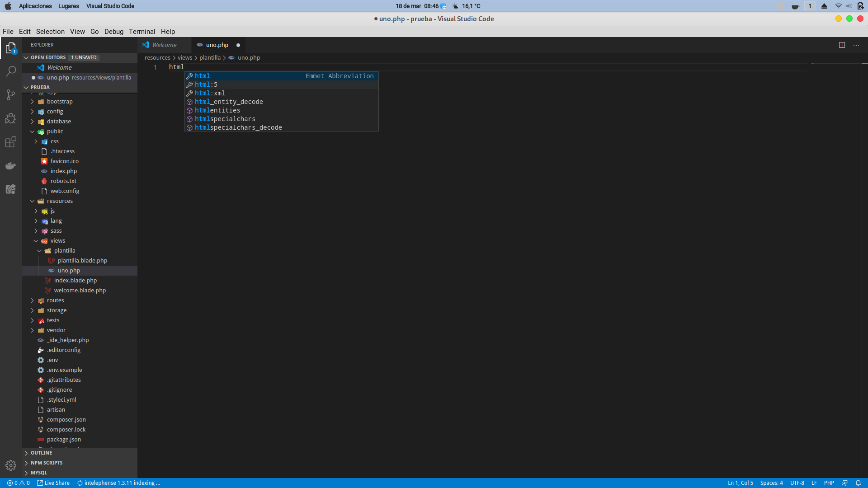Open the Debug view icon
Screen dimensions: 868x488
[11, 118]
